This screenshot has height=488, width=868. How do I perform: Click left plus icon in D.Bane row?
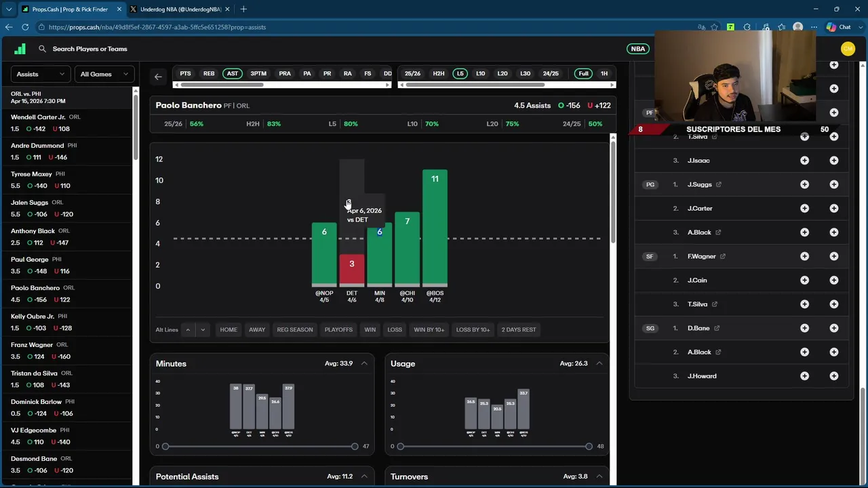(x=804, y=328)
